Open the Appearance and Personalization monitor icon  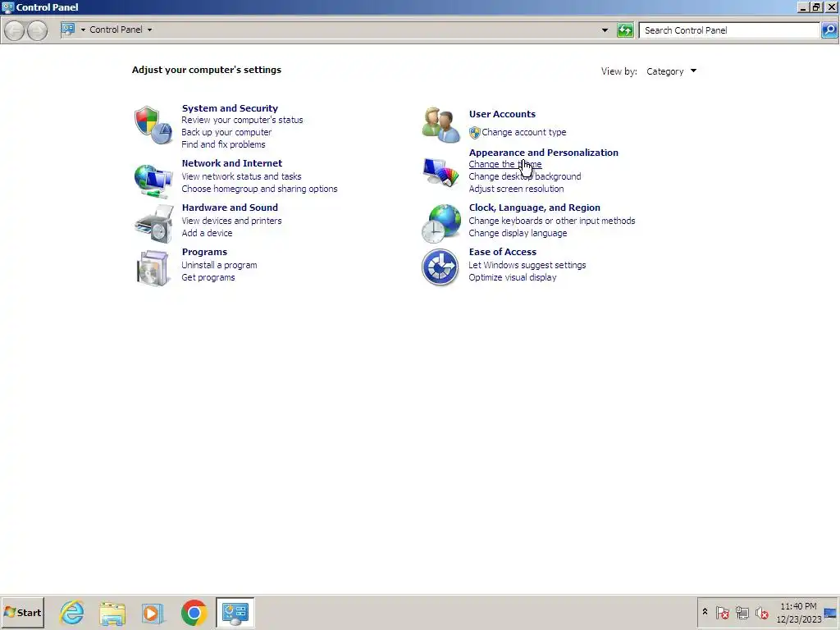[441, 172]
